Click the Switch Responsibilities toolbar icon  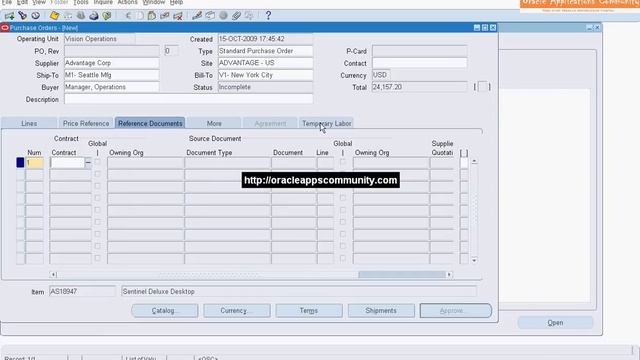(81, 16)
